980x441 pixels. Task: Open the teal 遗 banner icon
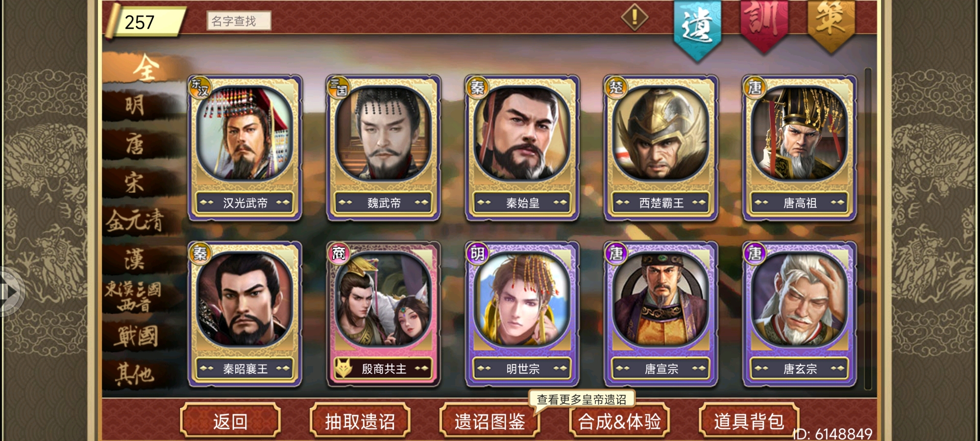click(697, 29)
